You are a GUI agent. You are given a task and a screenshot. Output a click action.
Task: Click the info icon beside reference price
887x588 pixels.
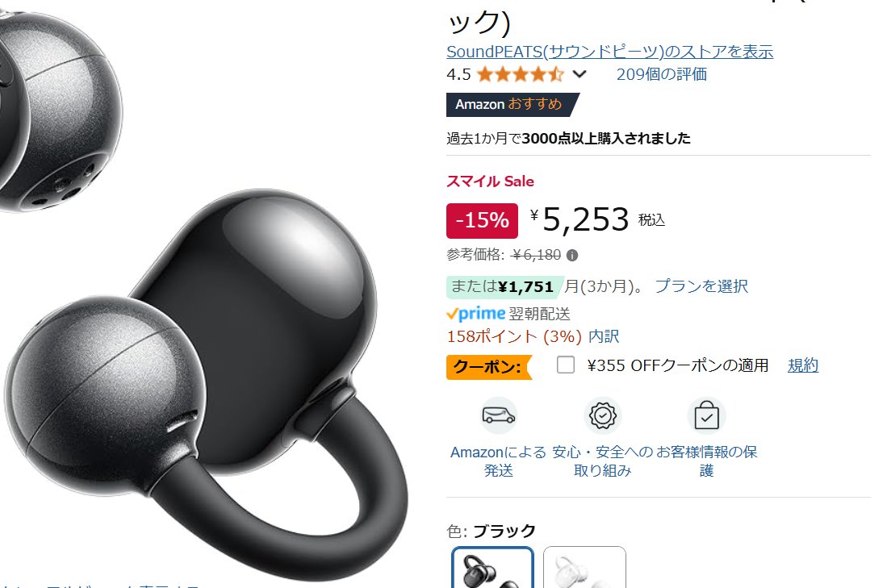(572, 256)
